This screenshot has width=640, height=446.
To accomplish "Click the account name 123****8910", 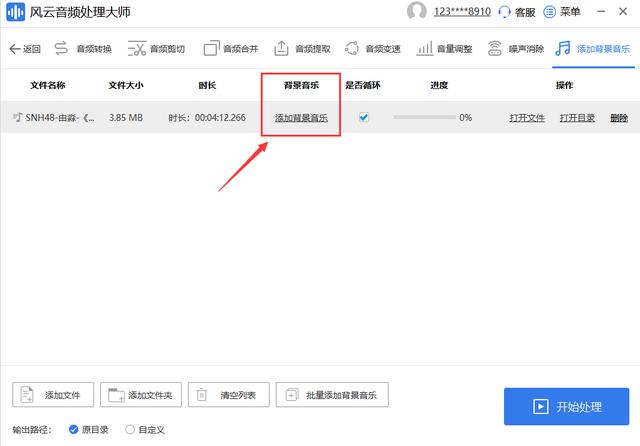I will [462, 11].
